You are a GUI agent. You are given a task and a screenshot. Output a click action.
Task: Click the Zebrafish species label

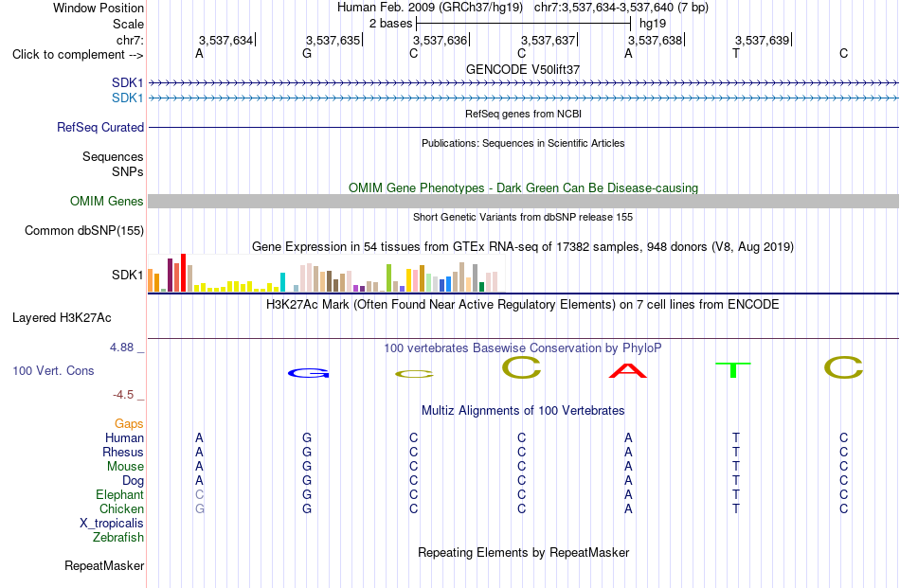point(118,538)
